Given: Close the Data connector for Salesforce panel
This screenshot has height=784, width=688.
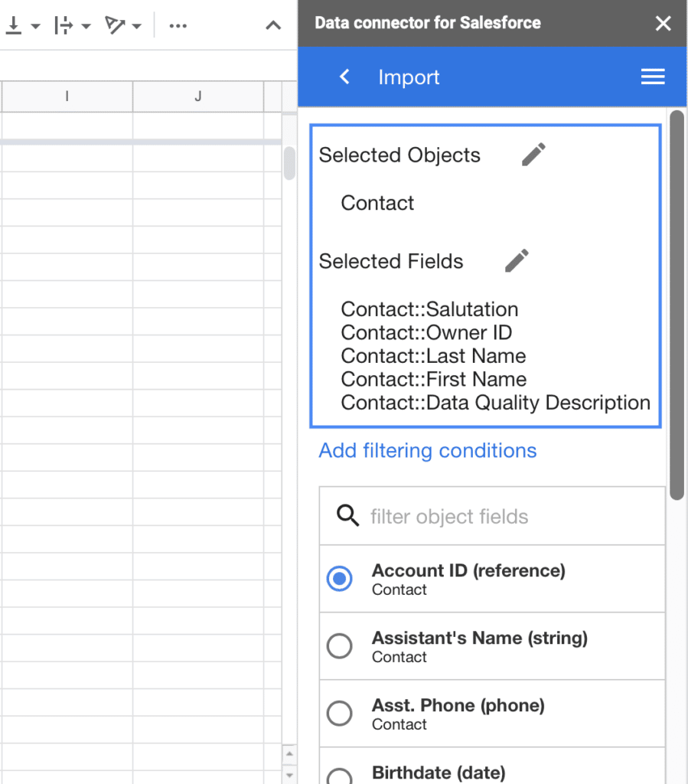Looking at the screenshot, I should click(x=663, y=23).
